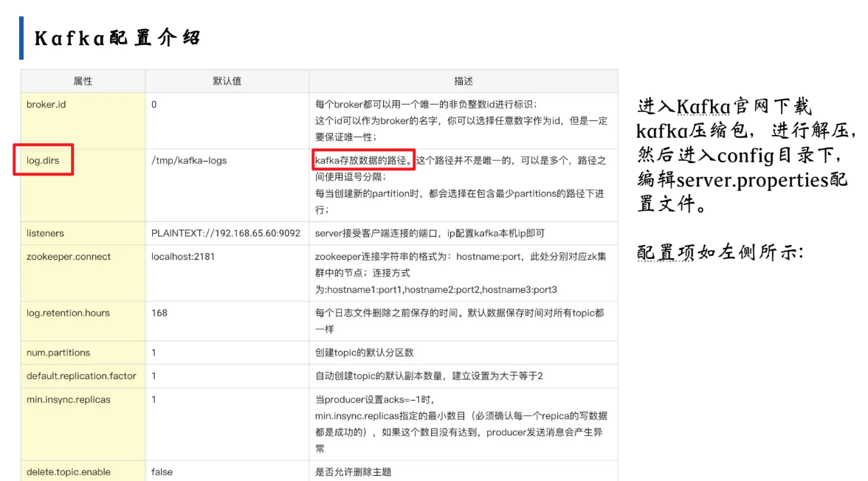868x481 pixels.
Task: Select the "default.replication.factor" property cell
Action: pos(83,376)
